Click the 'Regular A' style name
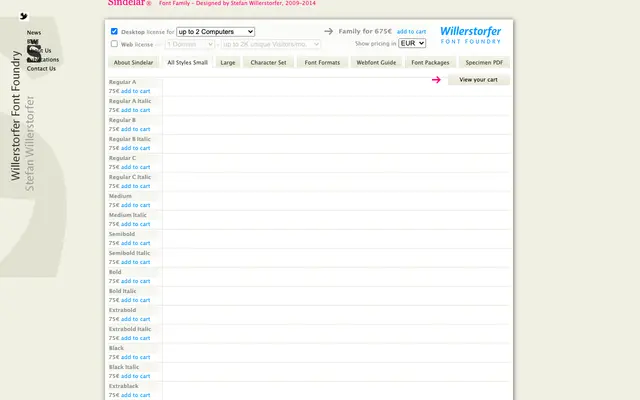640x400 pixels. pos(122,82)
